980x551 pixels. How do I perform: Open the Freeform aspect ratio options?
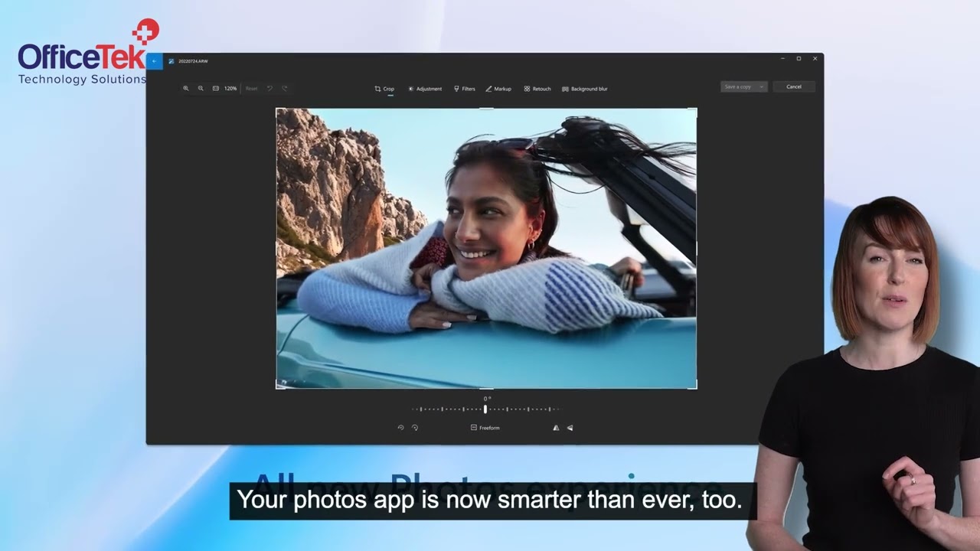point(485,428)
